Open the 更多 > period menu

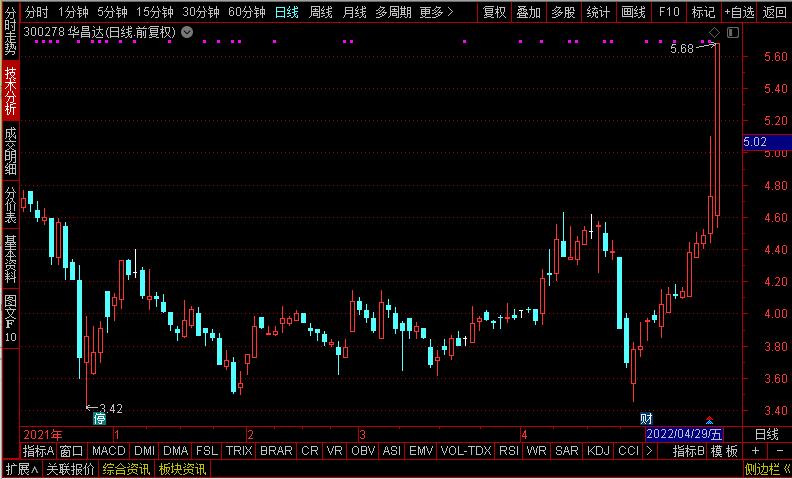pos(436,12)
